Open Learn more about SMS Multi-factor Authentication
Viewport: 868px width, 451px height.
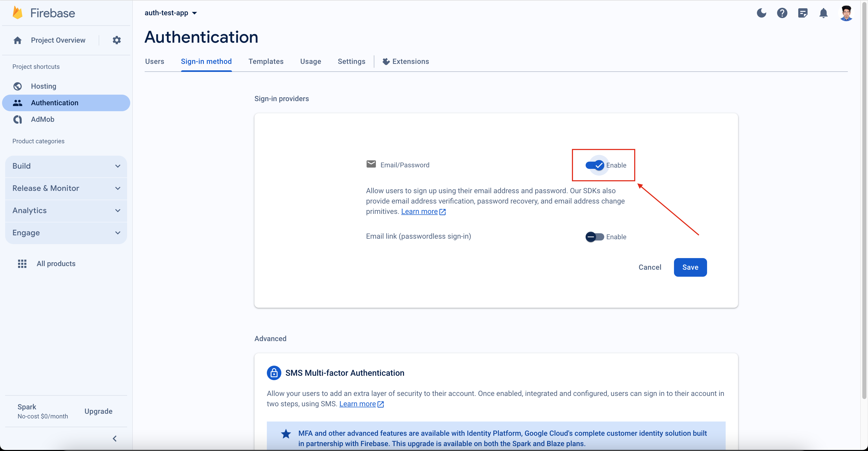click(358, 404)
